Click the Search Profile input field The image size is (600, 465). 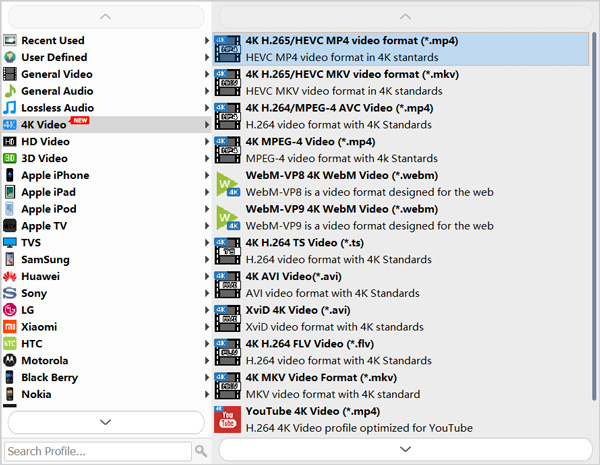[98, 451]
